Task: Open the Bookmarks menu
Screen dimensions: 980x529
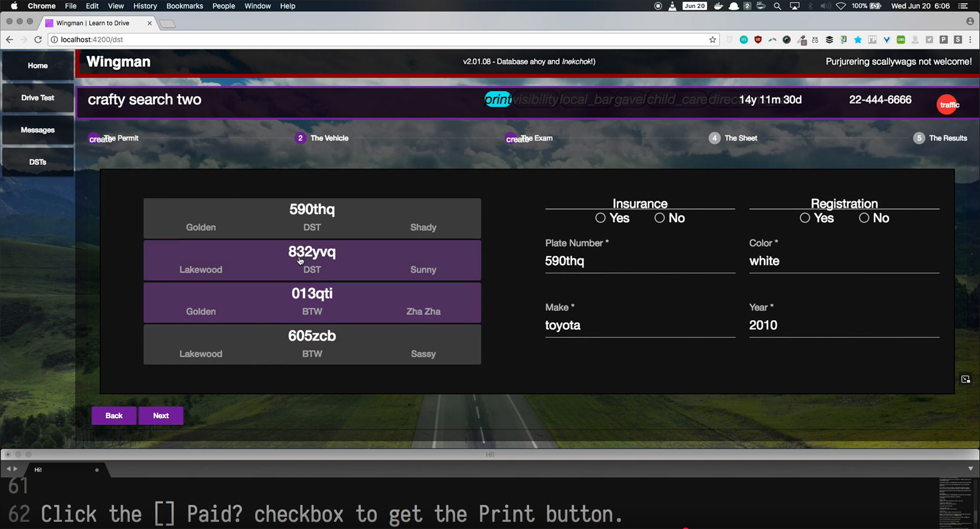Action: (x=184, y=6)
